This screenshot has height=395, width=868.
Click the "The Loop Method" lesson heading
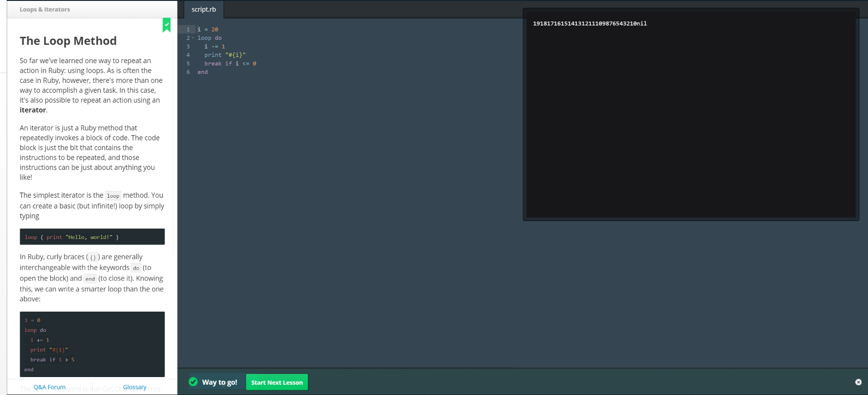coord(68,41)
